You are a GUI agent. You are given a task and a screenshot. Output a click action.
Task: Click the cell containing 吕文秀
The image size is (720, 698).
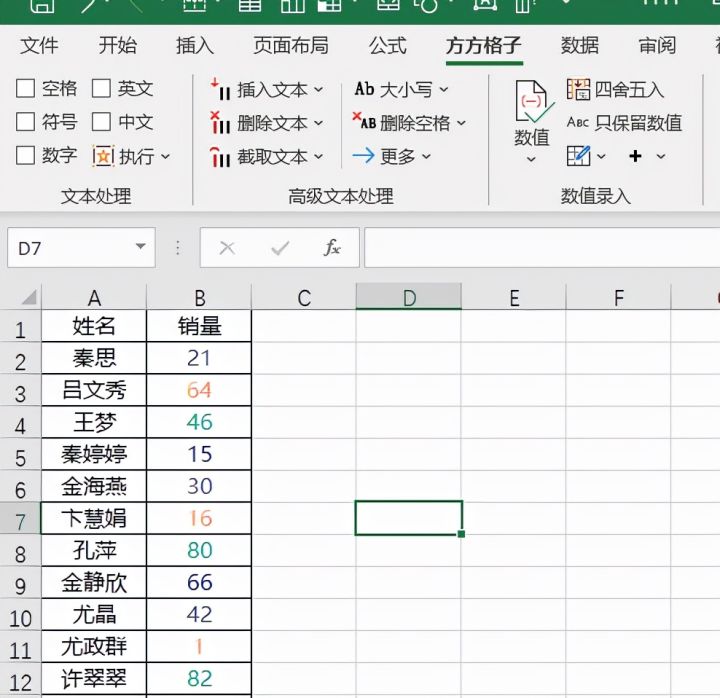94,390
